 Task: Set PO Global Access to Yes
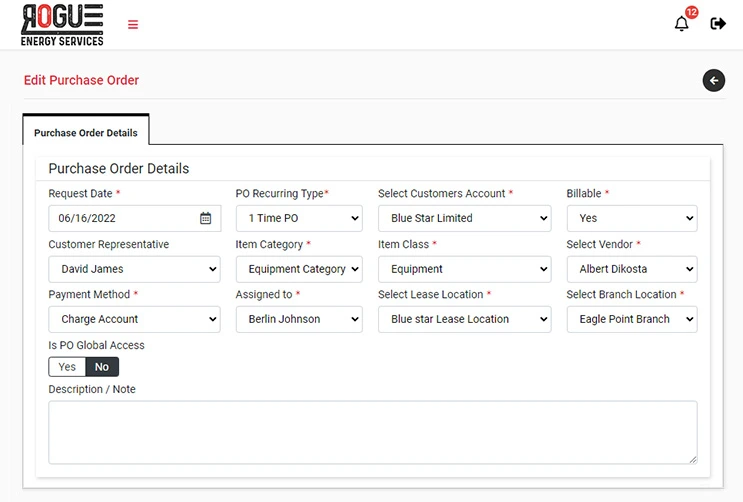(67, 367)
